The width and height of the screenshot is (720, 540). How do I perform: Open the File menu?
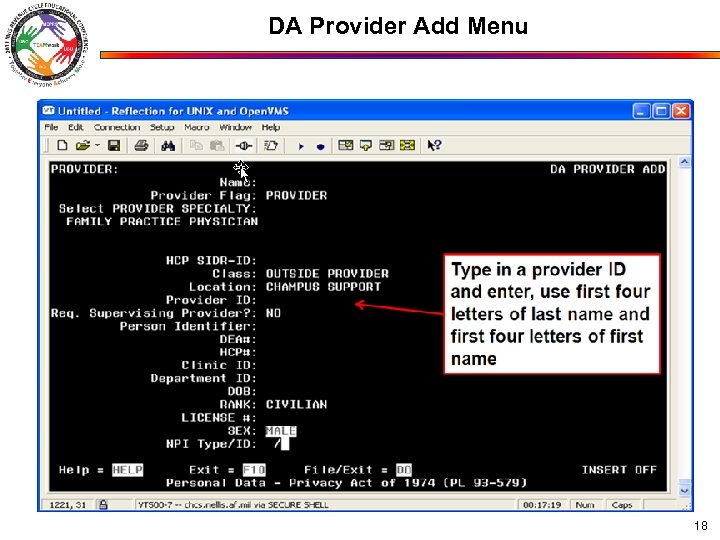point(51,127)
